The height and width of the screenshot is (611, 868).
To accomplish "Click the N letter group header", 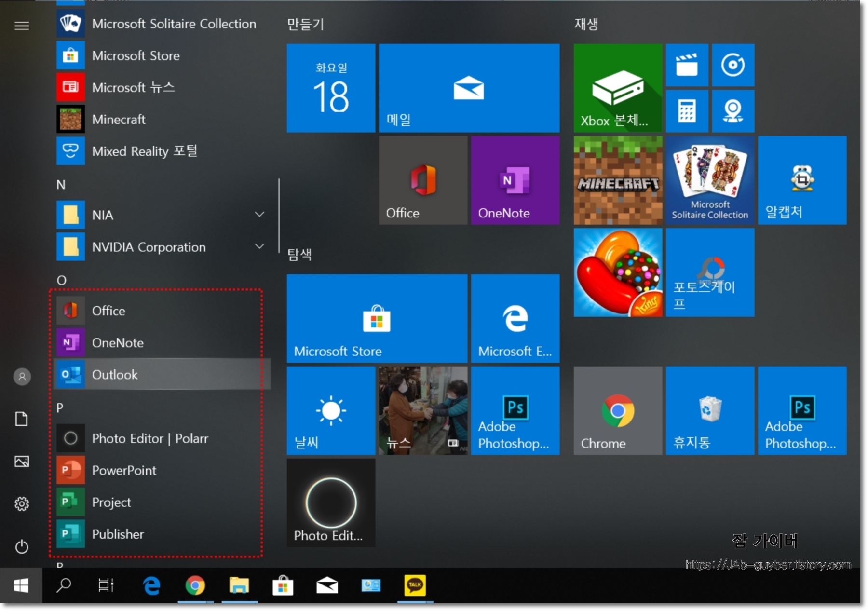I will coord(61,185).
